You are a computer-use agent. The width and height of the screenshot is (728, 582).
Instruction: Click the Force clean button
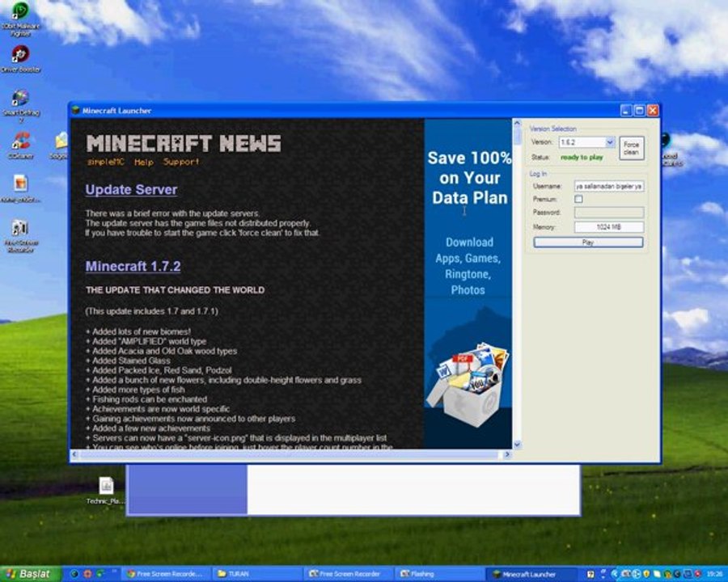click(x=632, y=148)
